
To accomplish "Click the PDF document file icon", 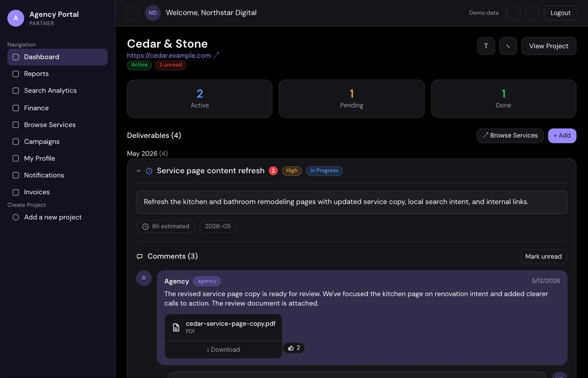I will [176, 327].
